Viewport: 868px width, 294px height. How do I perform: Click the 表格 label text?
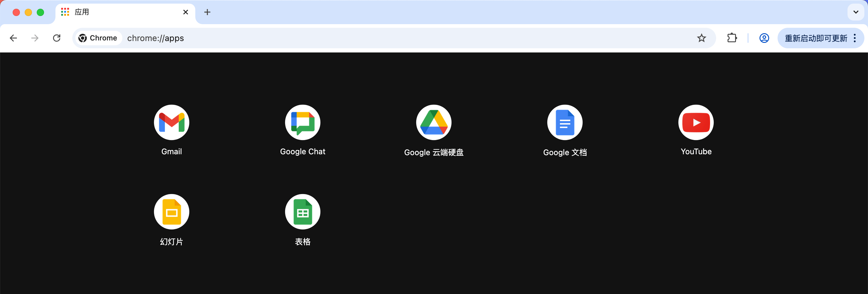303,242
